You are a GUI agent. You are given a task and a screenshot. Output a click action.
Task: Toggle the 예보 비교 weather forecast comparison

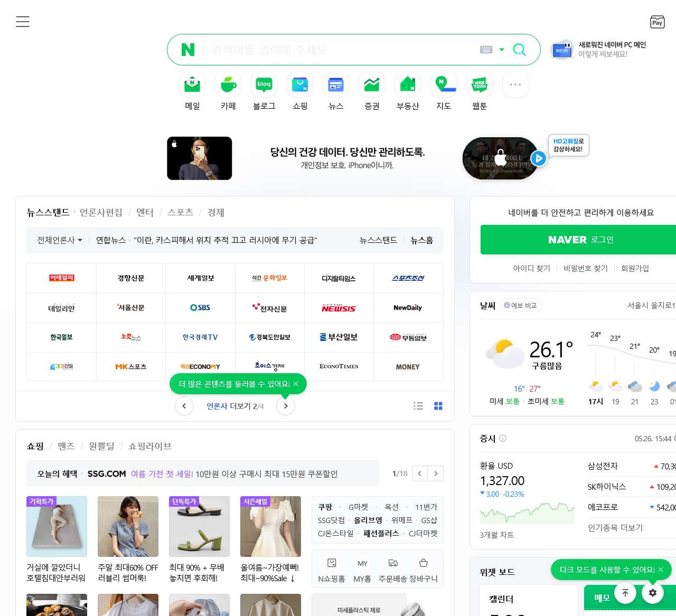[x=521, y=305]
